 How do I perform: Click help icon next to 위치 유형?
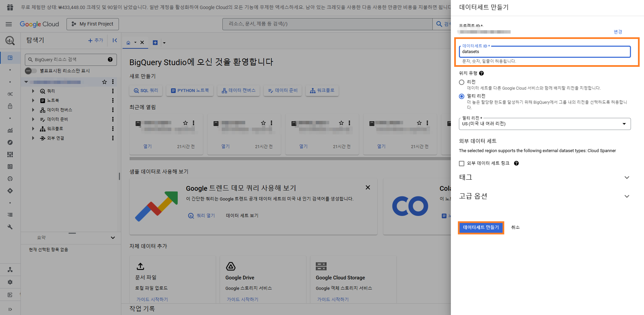click(x=481, y=73)
